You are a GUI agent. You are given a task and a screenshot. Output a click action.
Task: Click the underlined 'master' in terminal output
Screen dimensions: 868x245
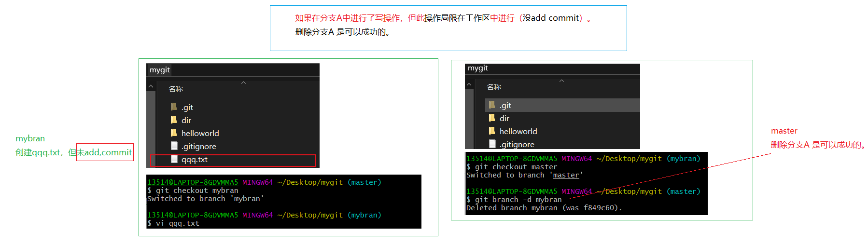click(x=566, y=175)
